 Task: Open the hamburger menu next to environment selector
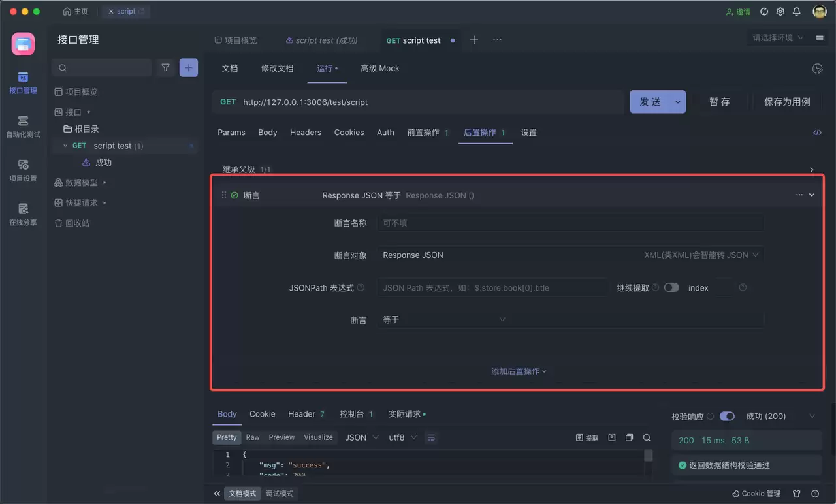[x=820, y=38]
